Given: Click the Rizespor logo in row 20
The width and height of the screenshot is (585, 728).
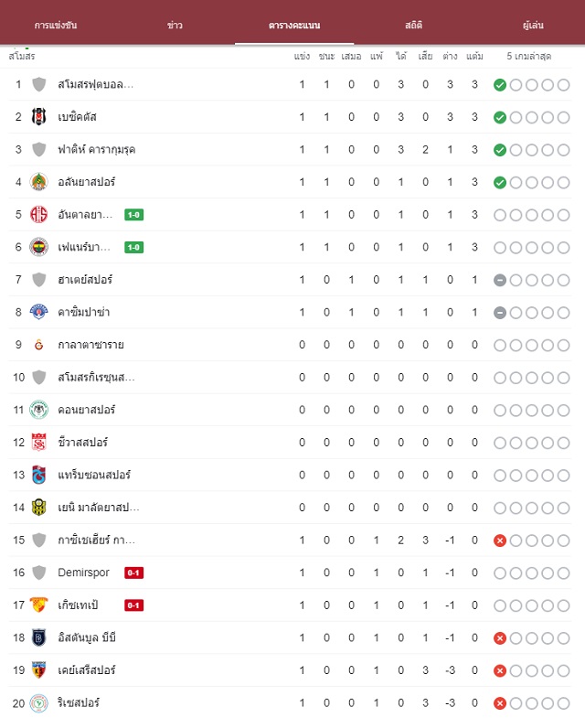Looking at the screenshot, I should pos(39,703).
